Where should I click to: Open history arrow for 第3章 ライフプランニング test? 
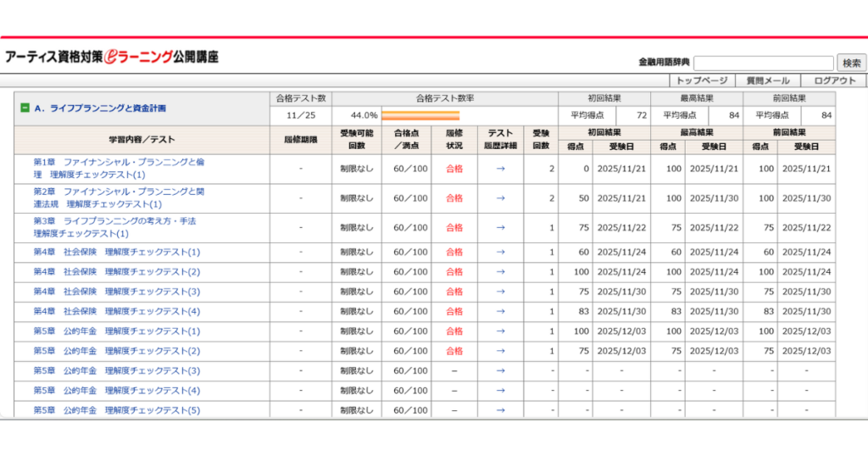[x=500, y=228]
